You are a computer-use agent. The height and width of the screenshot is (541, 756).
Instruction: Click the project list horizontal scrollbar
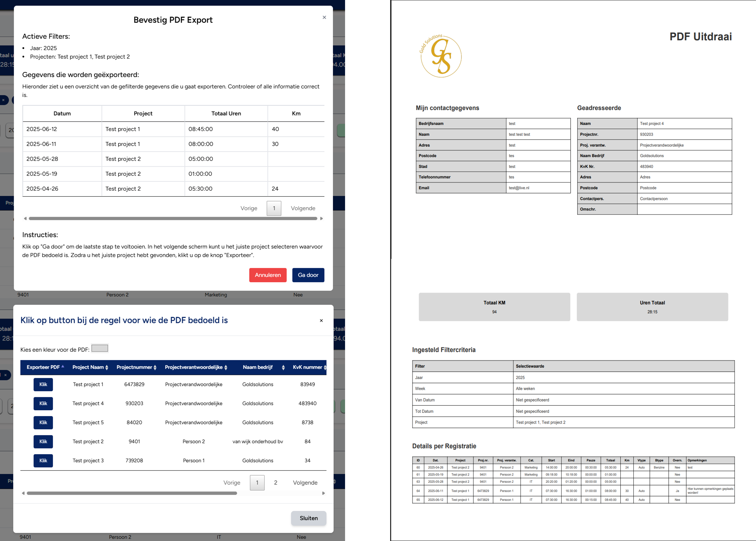132,493
